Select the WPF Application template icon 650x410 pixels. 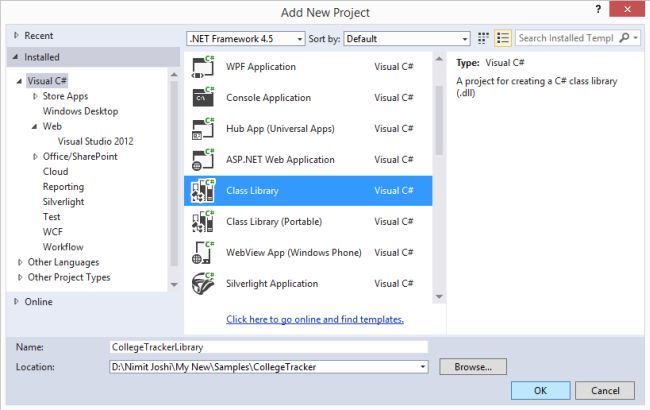pos(203,67)
